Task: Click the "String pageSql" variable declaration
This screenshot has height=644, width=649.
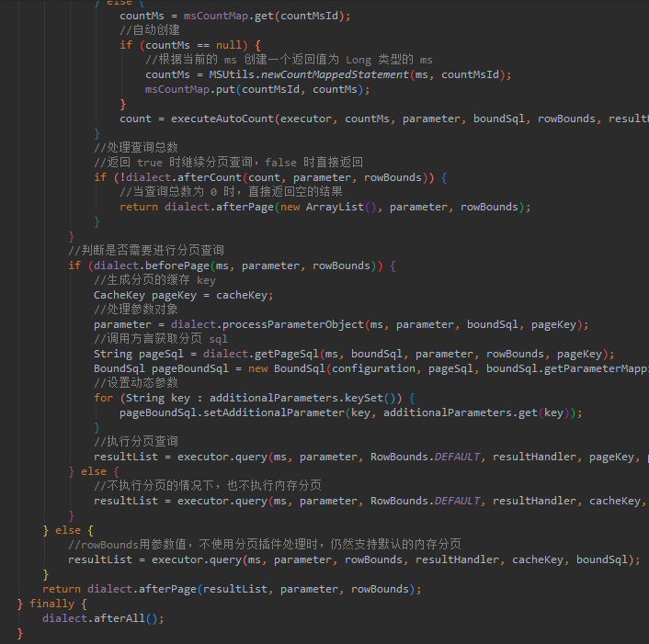Action: click(x=138, y=354)
